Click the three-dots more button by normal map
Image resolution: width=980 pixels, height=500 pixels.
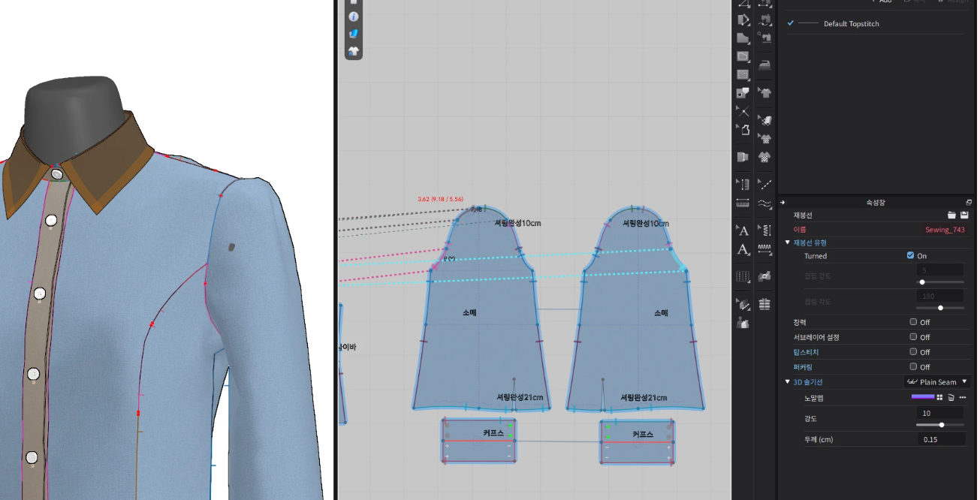(963, 397)
